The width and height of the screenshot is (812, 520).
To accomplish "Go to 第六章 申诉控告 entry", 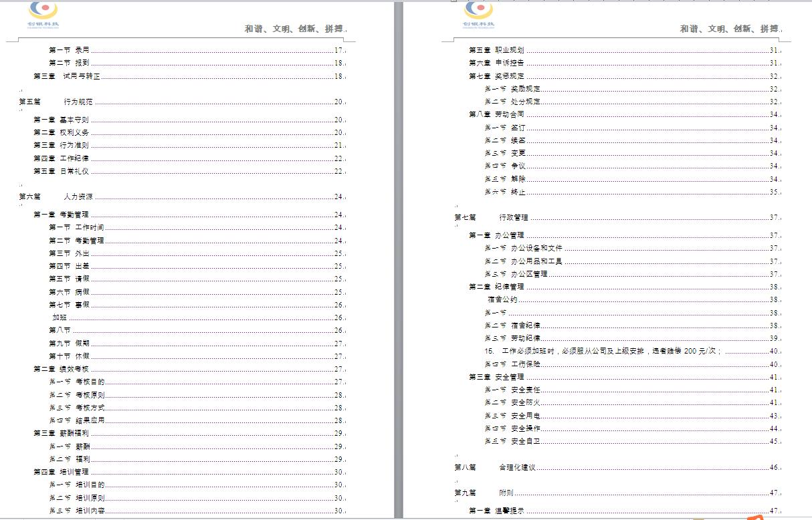I will [496, 63].
